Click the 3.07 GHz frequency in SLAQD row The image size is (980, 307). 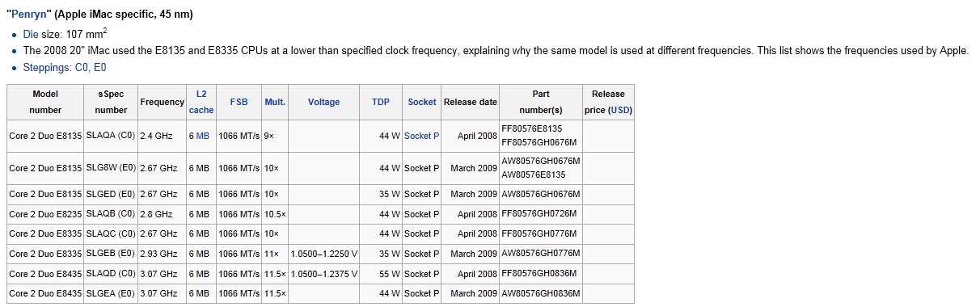162,273
